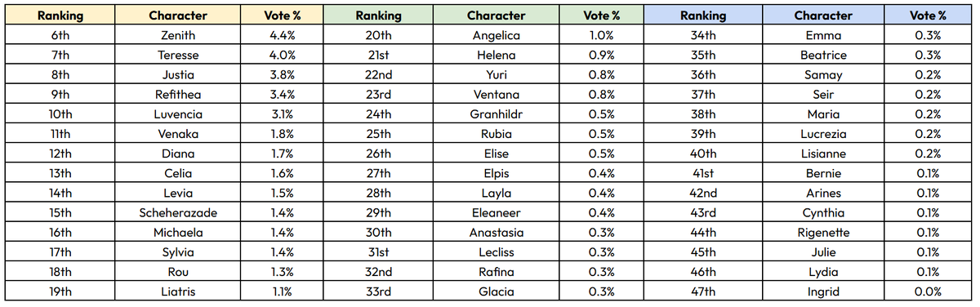Click the yellow Ranking header cell
This screenshot has height=307, width=980.
coord(60,16)
